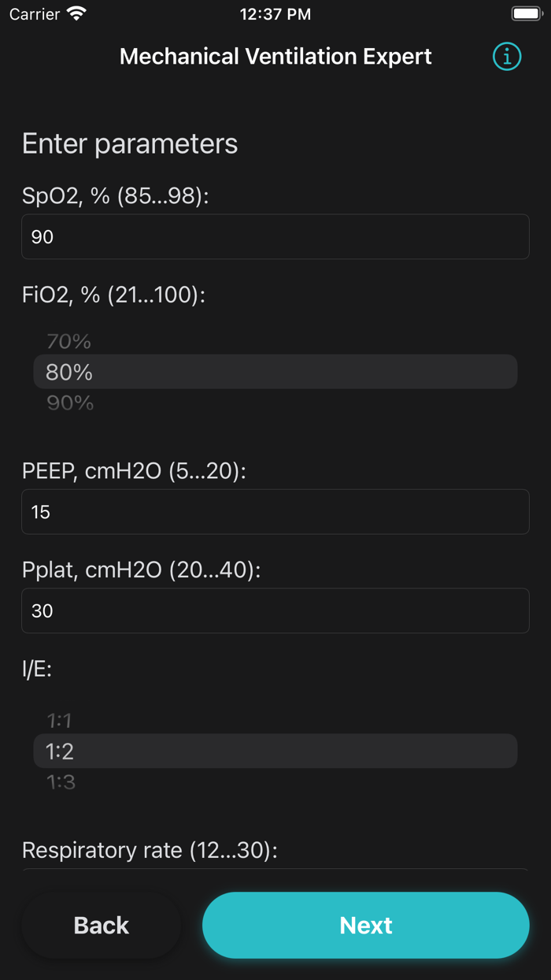Choose 1:1 in the I/E picker
This screenshot has height=980, width=551.
60,720
